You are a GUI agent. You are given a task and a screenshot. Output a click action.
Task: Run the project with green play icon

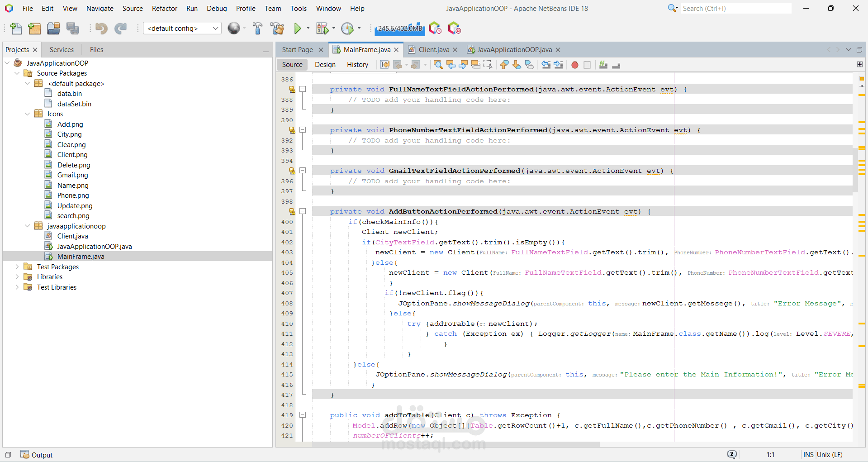(x=298, y=29)
